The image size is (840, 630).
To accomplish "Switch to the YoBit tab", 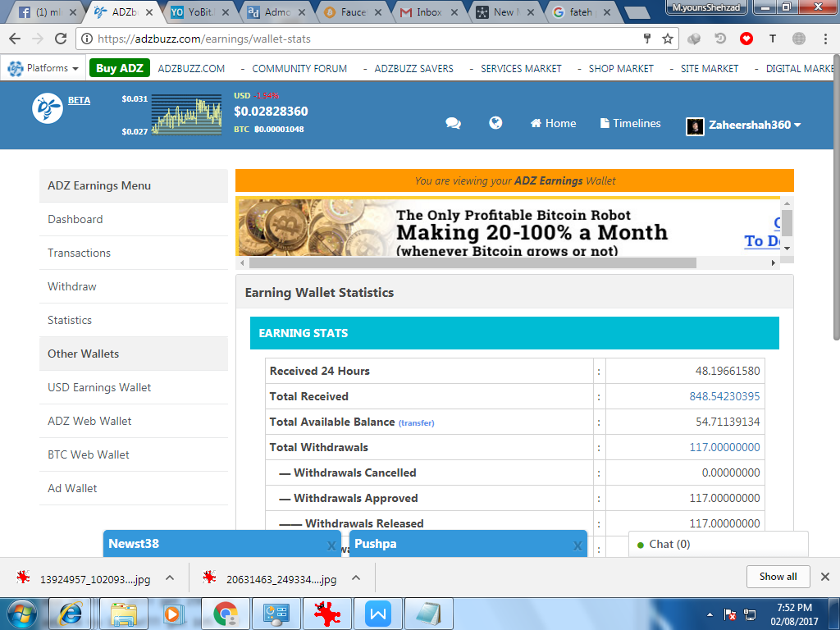I will pos(199,11).
